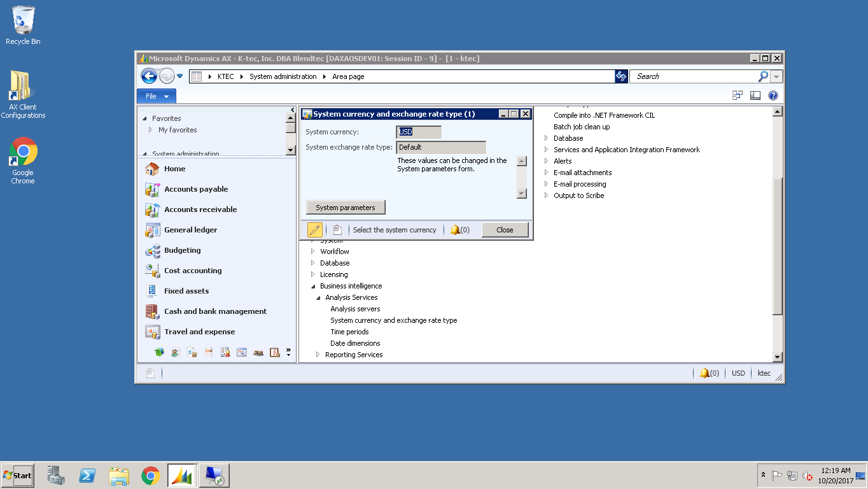Open PowerShell from the taskbar
Image resolution: width=868 pixels, height=489 pixels.
point(87,476)
